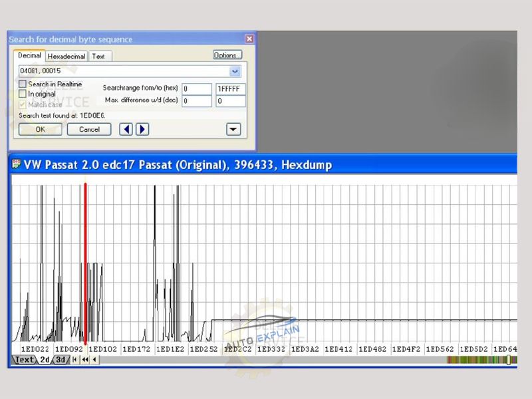The height and width of the screenshot is (399, 532).
Task: Click the step-back icon in bottom navigation
Action: 94,360
